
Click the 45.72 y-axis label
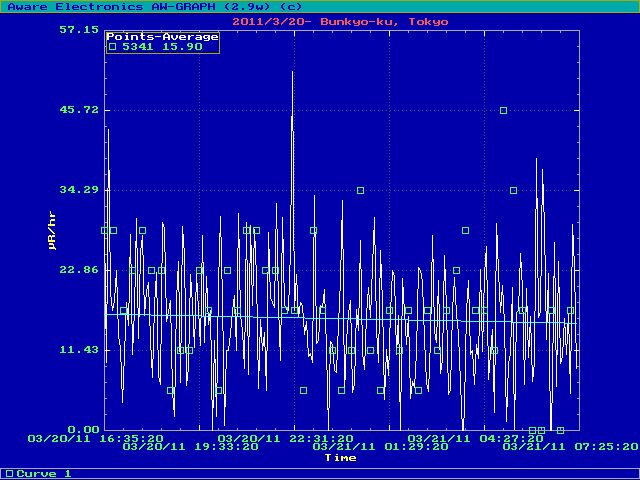click(x=78, y=110)
